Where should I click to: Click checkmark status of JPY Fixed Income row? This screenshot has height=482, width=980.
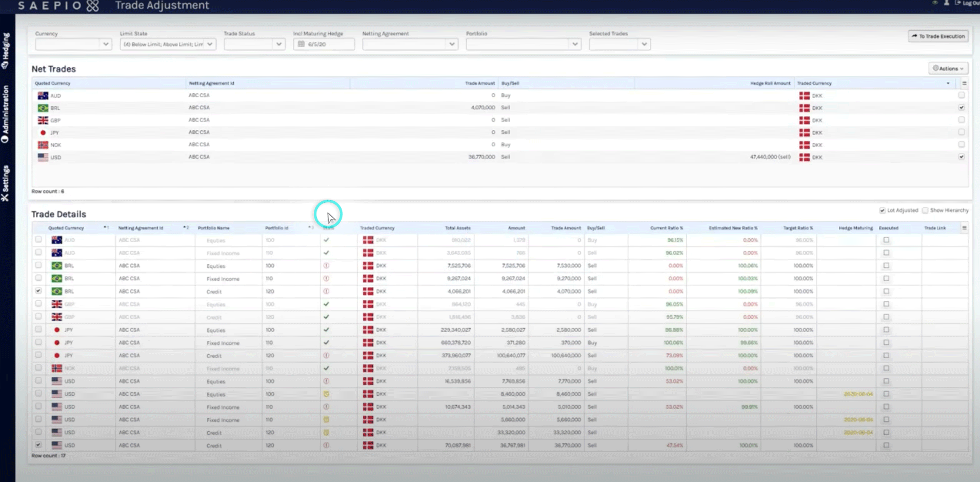tap(326, 342)
